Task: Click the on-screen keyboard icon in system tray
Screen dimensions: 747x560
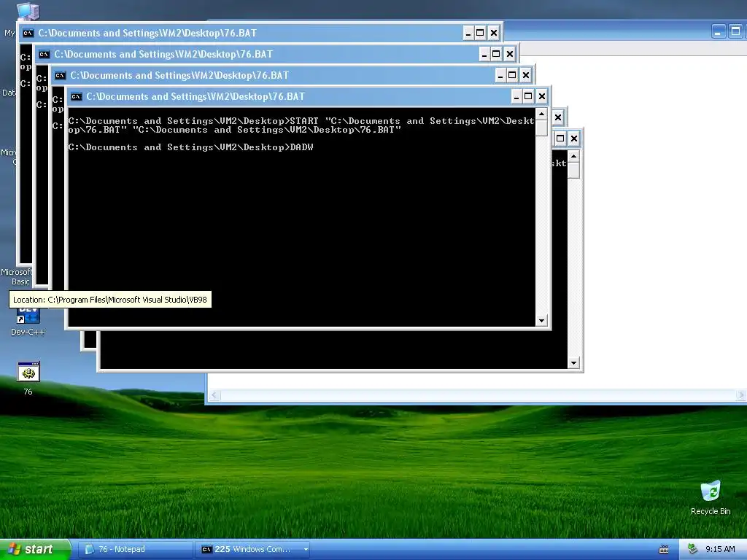Action: click(664, 550)
